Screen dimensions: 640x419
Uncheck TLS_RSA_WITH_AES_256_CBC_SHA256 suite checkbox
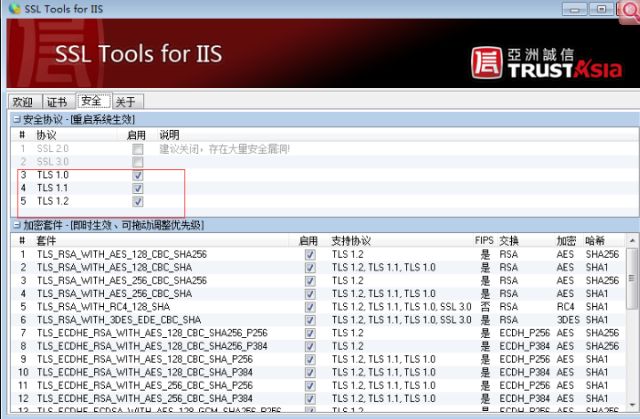point(310,281)
